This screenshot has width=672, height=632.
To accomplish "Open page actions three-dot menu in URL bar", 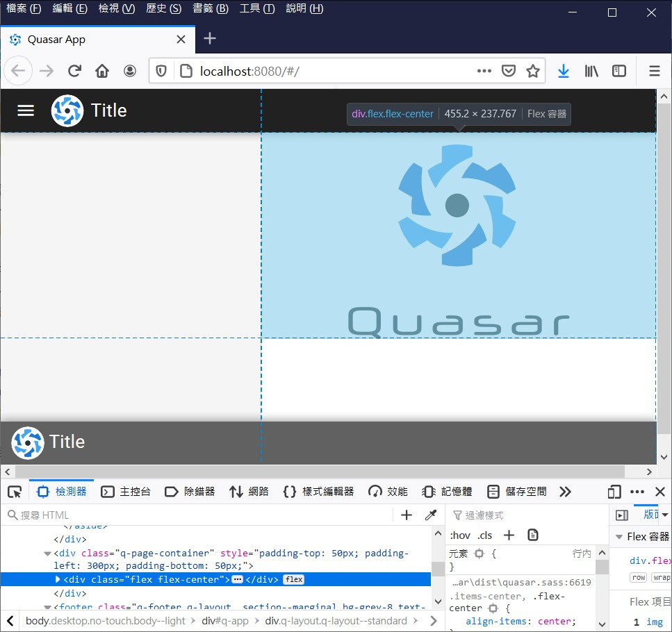I will tap(484, 71).
